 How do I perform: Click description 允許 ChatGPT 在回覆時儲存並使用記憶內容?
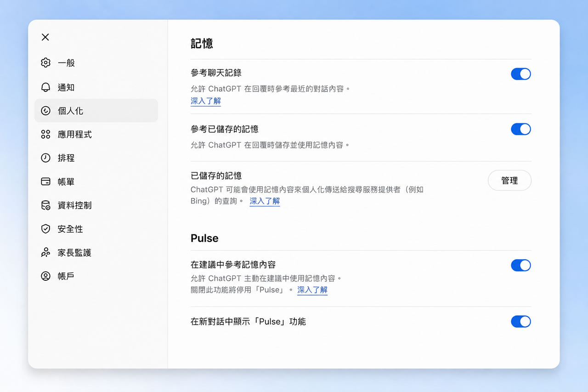point(271,145)
